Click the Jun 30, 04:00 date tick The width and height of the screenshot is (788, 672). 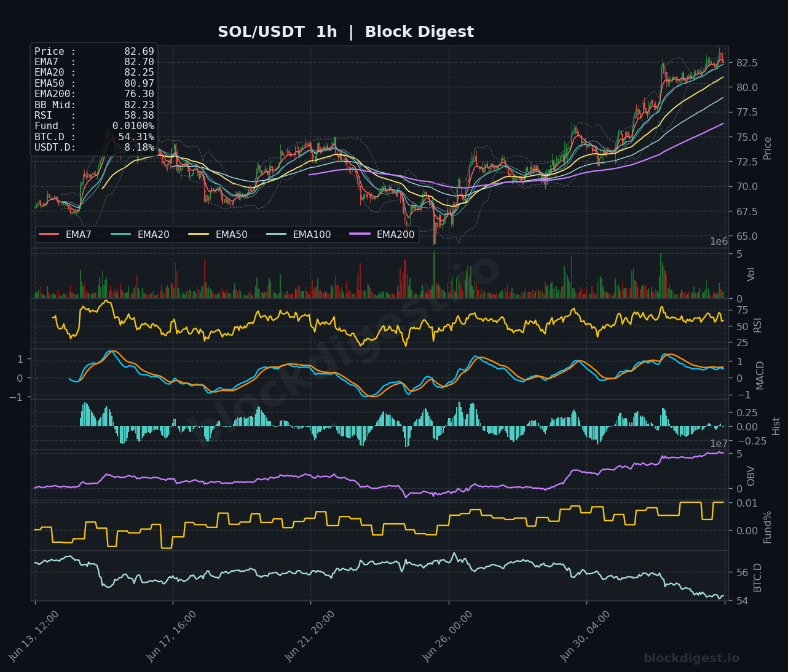click(585, 636)
